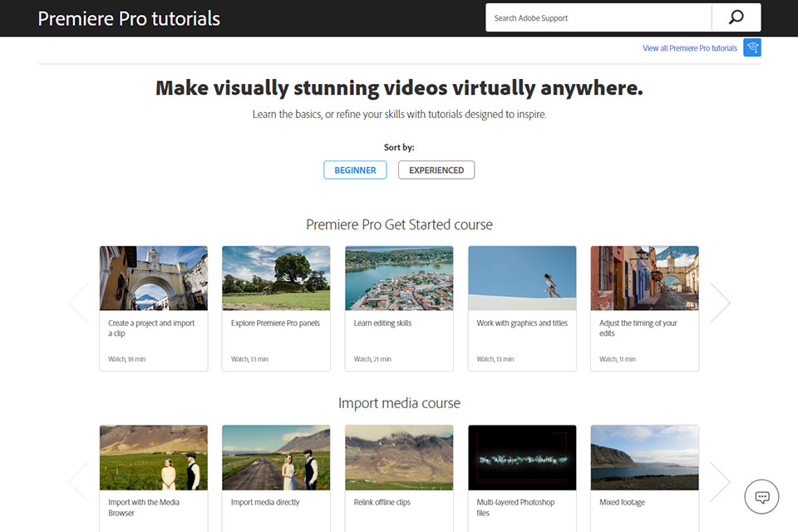The width and height of the screenshot is (798, 532).
Task: Click the magnifying glass search icon
Action: click(736, 17)
